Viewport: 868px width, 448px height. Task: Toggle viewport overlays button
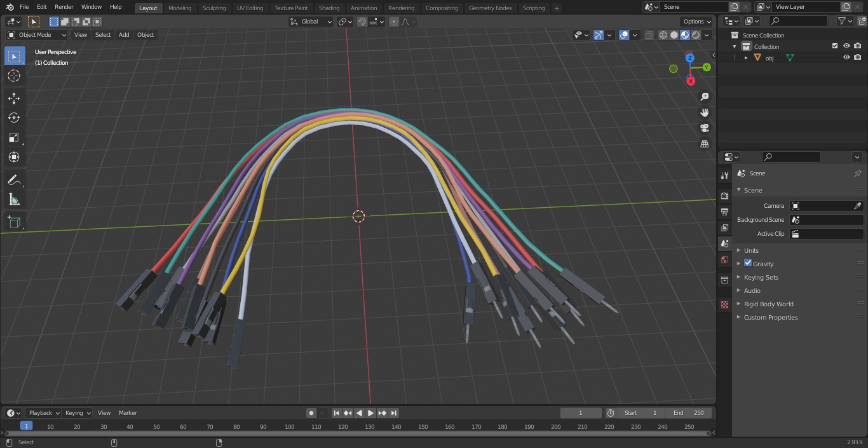tap(624, 35)
